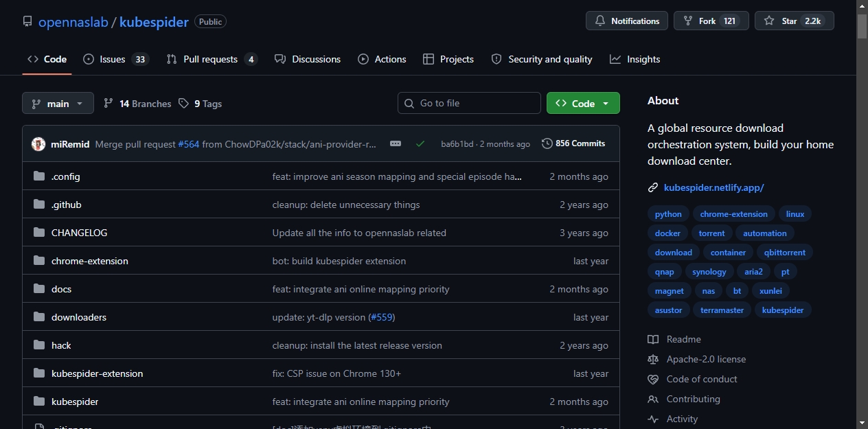Screen dimensions: 868x429
Task: Click the qbittorrent topic tag
Action: tap(785, 253)
